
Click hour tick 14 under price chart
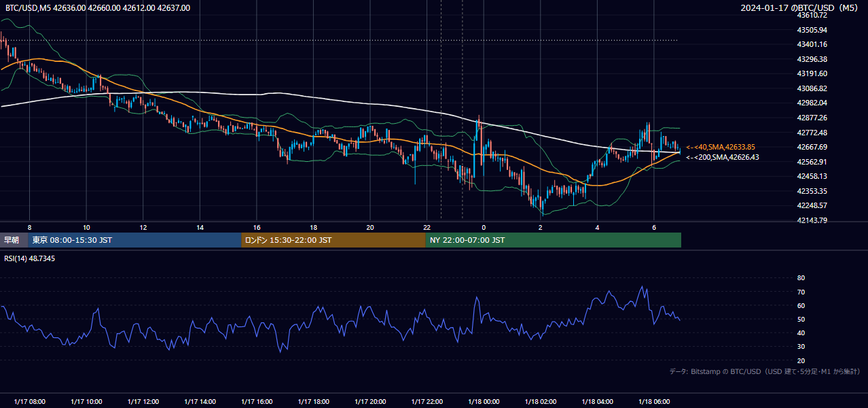pyautogui.click(x=200, y=227)
